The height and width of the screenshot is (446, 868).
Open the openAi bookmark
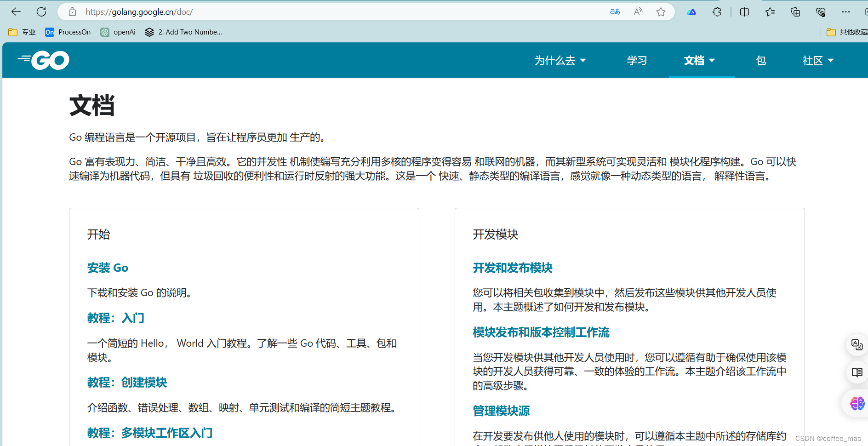[118, 32]
